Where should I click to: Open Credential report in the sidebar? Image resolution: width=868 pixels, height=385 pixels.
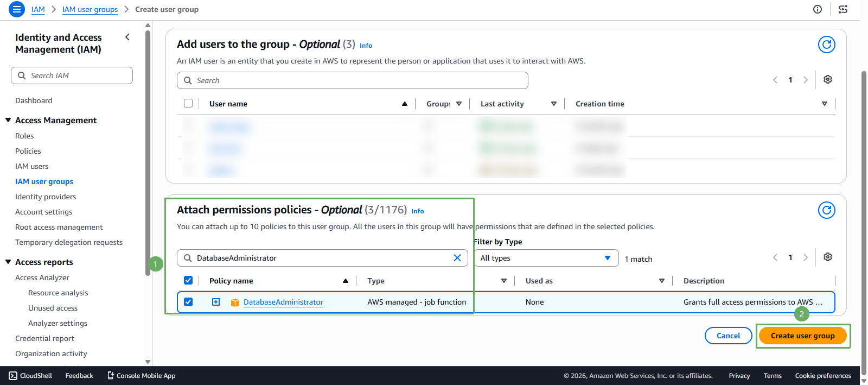click(x=44, y=338)
